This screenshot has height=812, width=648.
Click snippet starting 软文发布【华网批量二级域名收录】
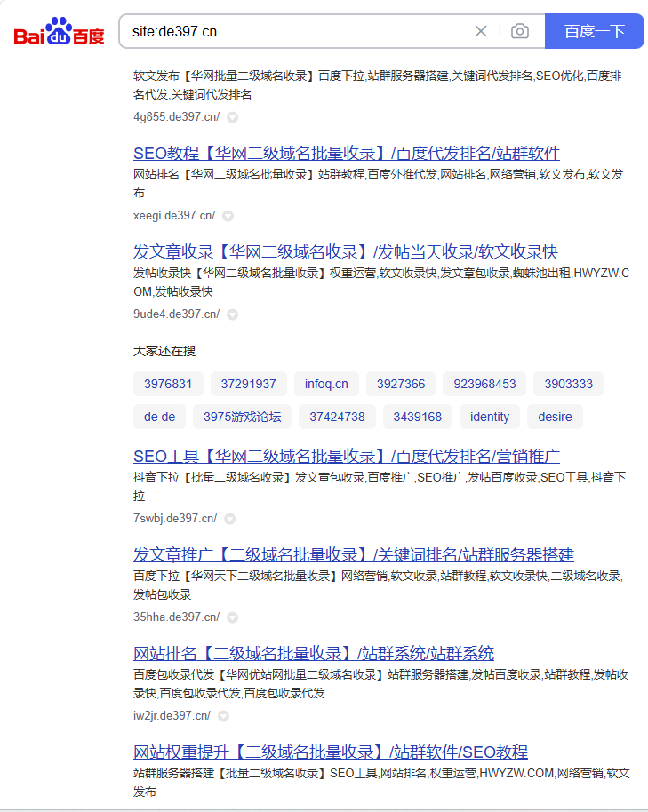click(x=378, y=85)
